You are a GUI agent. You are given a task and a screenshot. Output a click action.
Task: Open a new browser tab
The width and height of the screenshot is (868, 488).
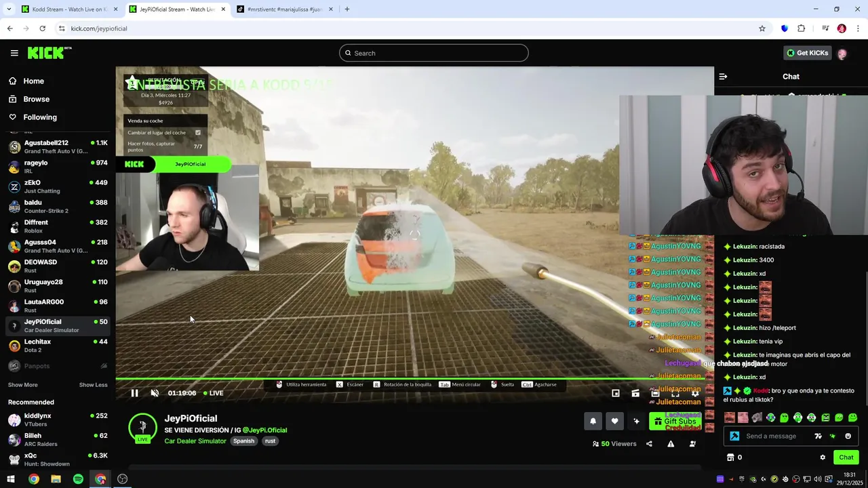(347, 9)
